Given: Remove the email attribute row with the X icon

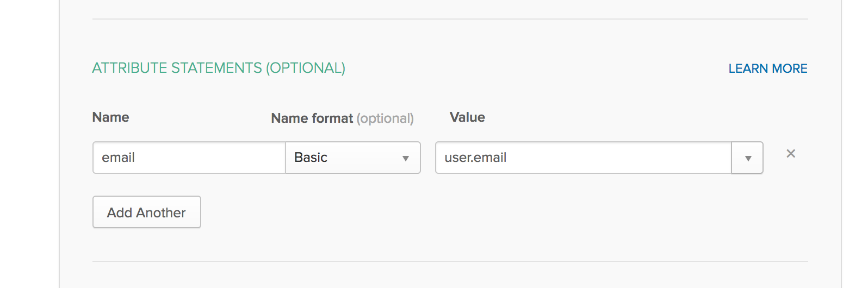Looking at the screenshot, I should coord(791,154).
